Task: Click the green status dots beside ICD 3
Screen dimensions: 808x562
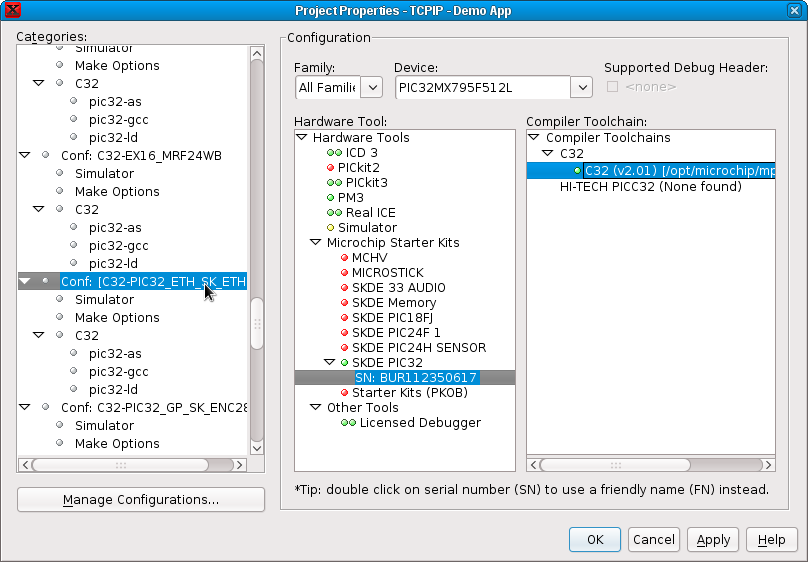Action: tap(334, 153)
